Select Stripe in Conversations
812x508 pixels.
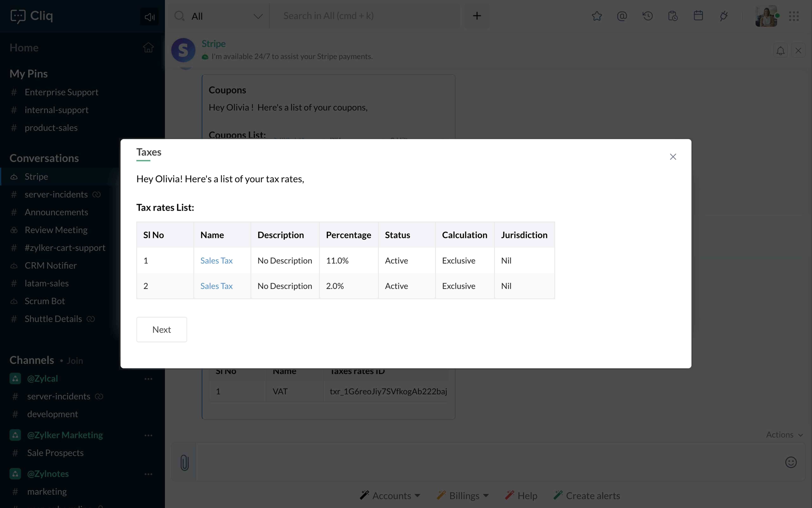tap(60, 176)
